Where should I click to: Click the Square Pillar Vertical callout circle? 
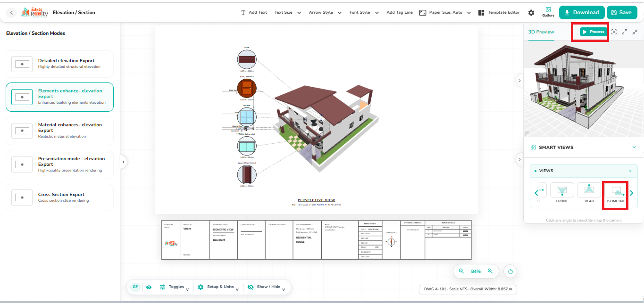tap(247, 174)
